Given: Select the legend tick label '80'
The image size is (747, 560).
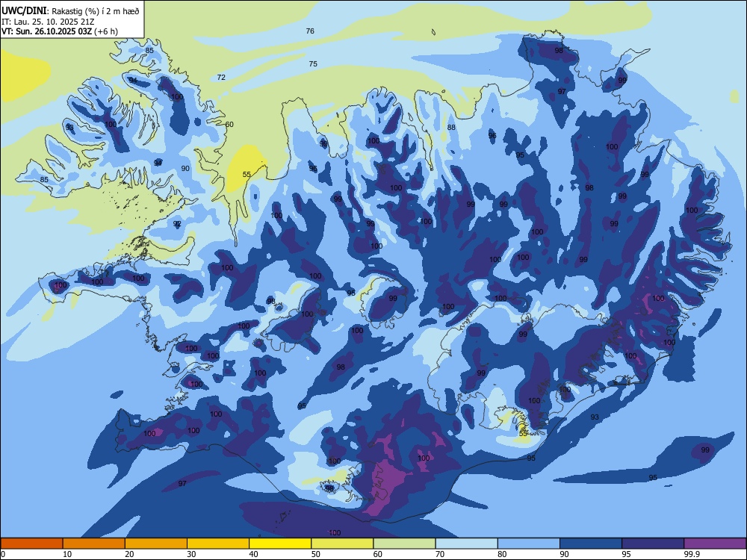Looking at the screenshot, I should coord(502,554).
